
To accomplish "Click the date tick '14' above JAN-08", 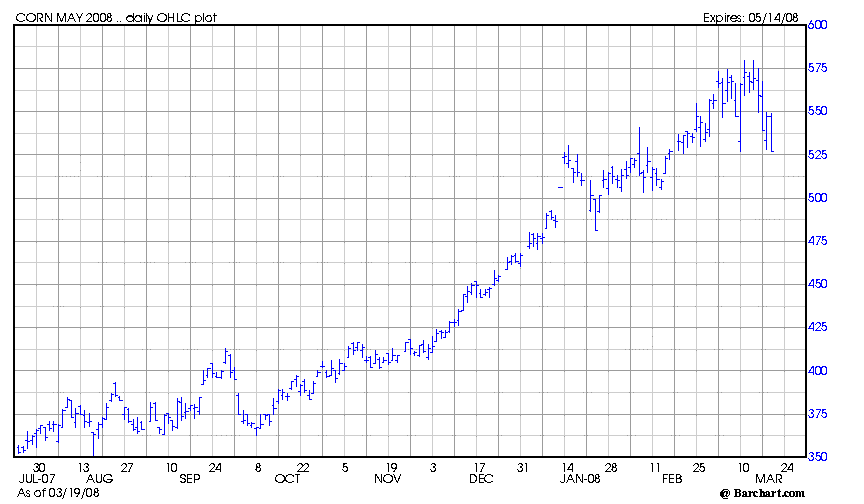I will (568, 468).
